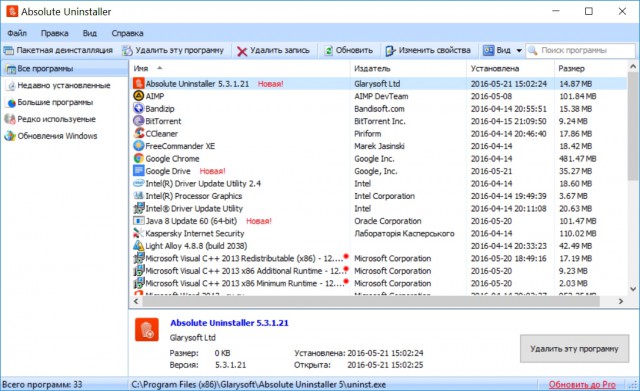
Task: Sort by the Размер column header
Action: 590,69
